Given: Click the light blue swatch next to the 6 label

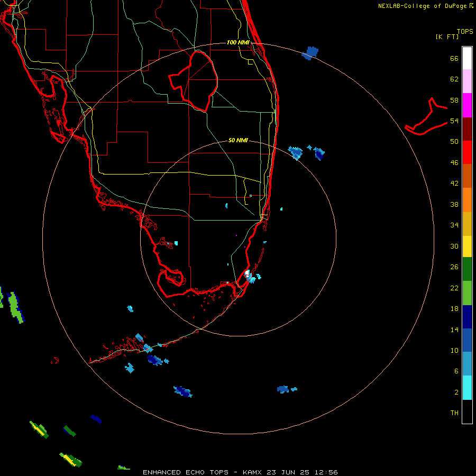Looking at the screenshot, I should (467, 364).
